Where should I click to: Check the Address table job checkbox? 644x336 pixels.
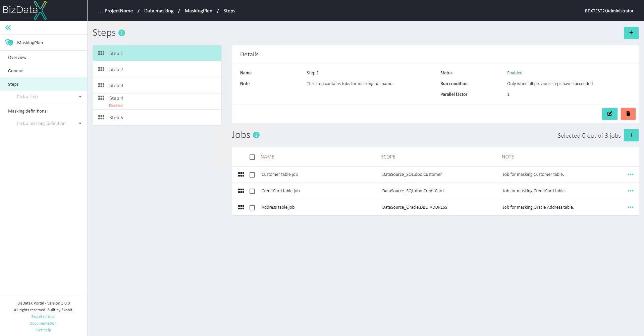tap(252, 207)
